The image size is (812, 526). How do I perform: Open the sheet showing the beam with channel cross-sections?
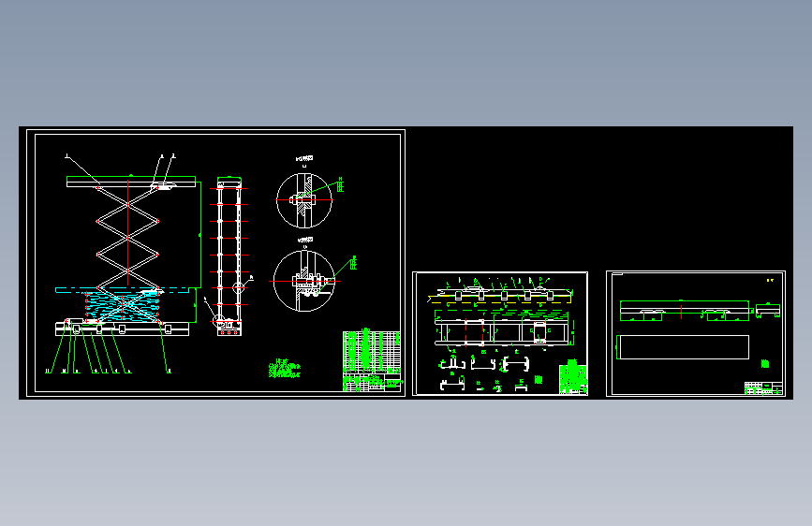500,333
